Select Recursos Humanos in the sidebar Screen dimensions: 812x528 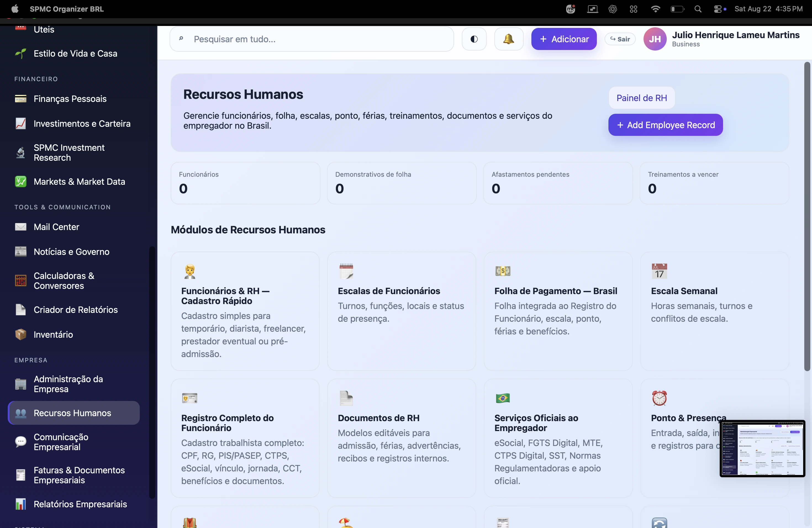pos(74,413)
